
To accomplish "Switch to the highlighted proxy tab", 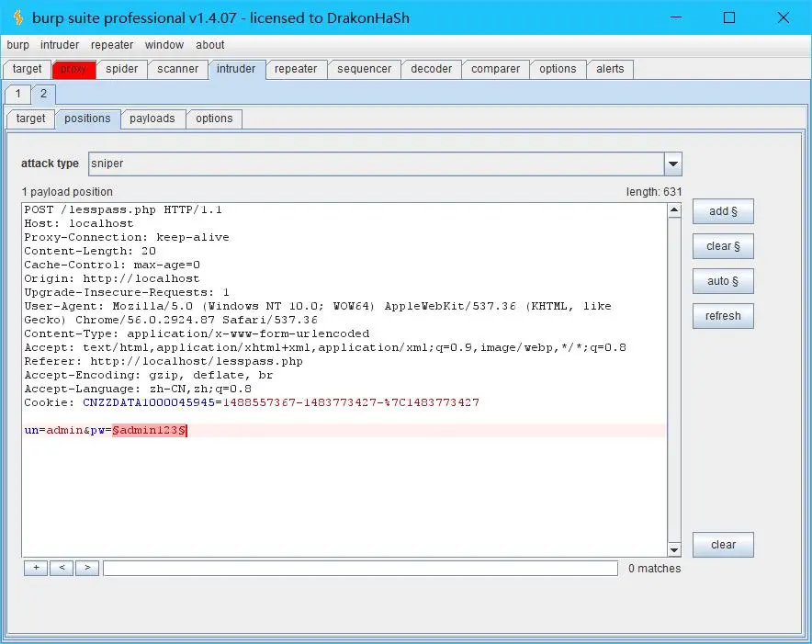I will [73, 69].
